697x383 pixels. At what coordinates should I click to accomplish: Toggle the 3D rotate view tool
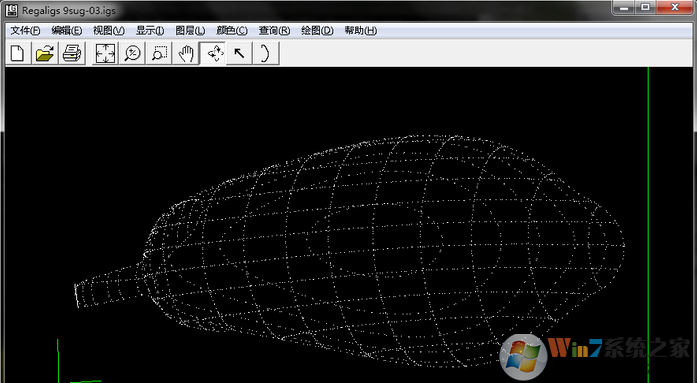pyautogui.click(x=213, y=53)
